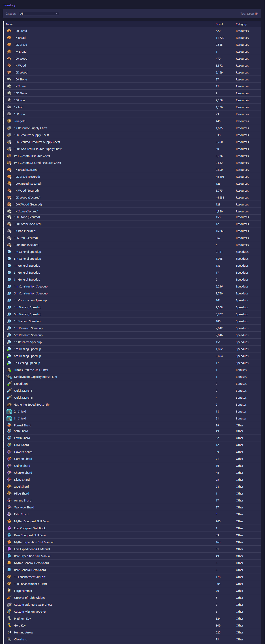The height and width of the screenshot is (644, 265).
Task: Click the 10K Wood icon
Action: pyautogui.click(x=9, y=73)
